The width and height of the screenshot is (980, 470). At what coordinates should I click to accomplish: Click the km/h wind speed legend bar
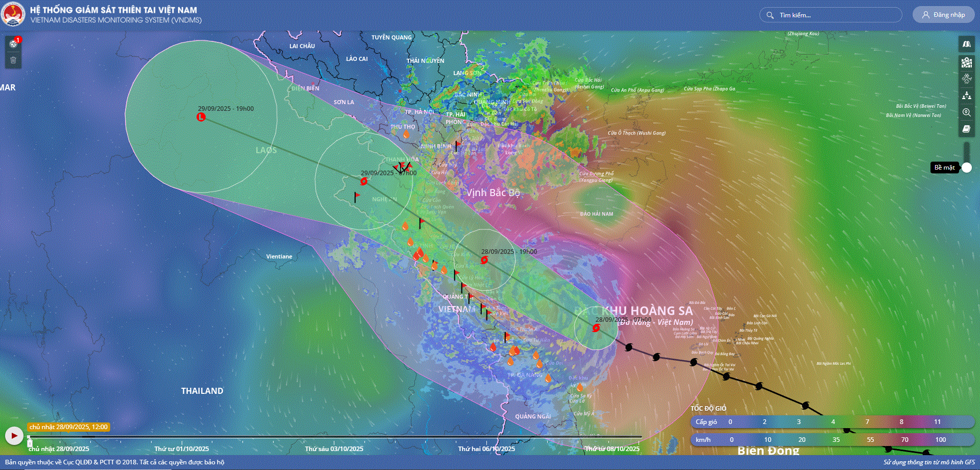pyautogui.click(x=832, y=439)
